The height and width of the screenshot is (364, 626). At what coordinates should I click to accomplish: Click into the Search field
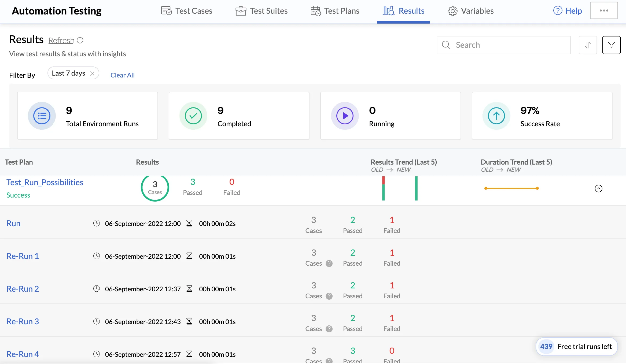click(504, 45)
